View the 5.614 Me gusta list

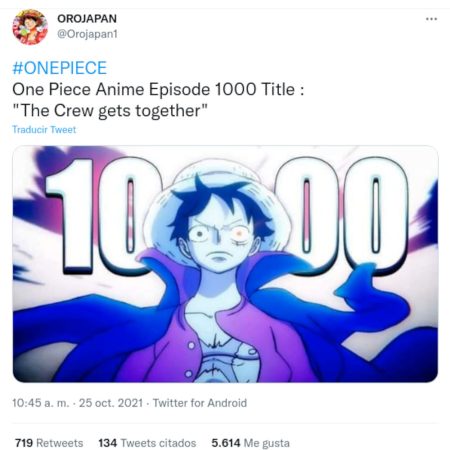pyautogui.click(x=250, y=443)
